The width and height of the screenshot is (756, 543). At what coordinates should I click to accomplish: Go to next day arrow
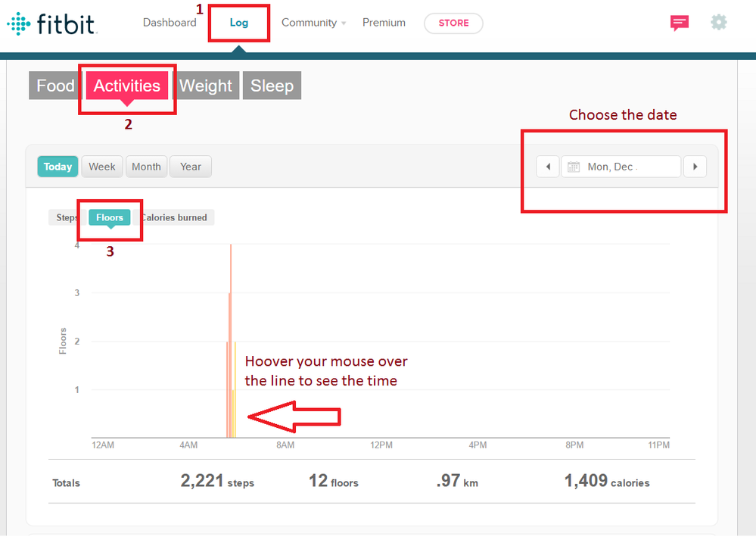(x=695, y=167)
